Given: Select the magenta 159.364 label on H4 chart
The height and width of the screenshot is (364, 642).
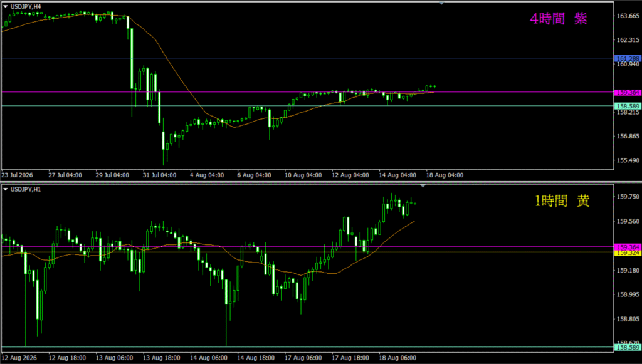Looking at the screenshot, I should coord(628,93).
